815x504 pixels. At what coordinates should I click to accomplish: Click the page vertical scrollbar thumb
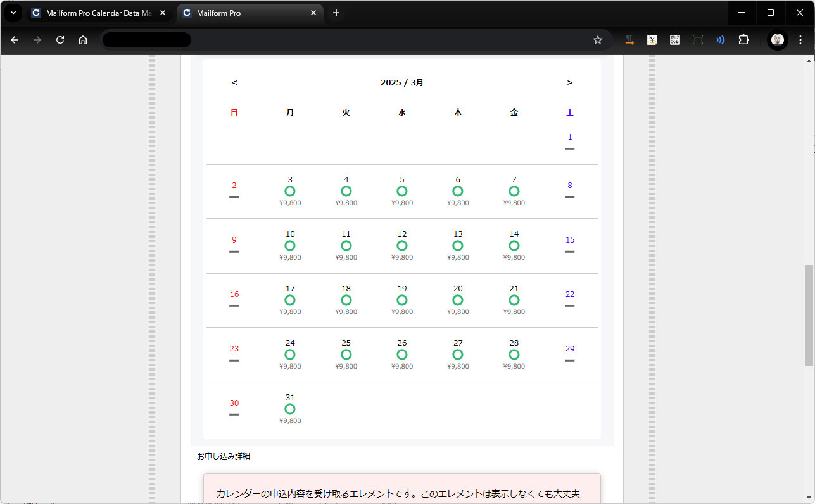click(809, 315)
